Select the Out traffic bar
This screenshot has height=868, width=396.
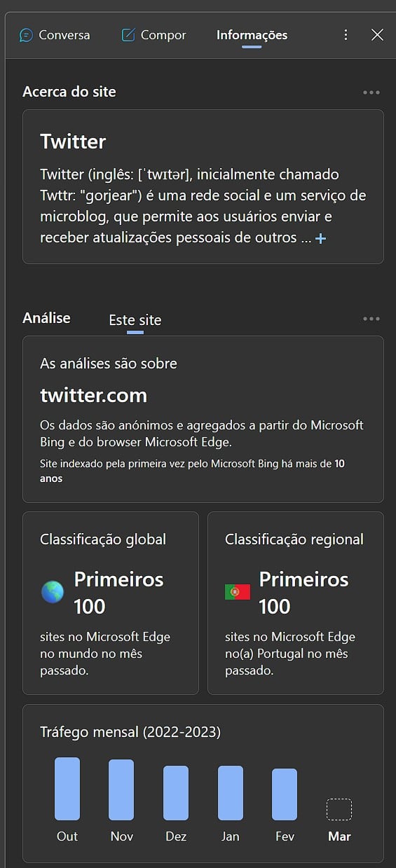coord(67,788)
